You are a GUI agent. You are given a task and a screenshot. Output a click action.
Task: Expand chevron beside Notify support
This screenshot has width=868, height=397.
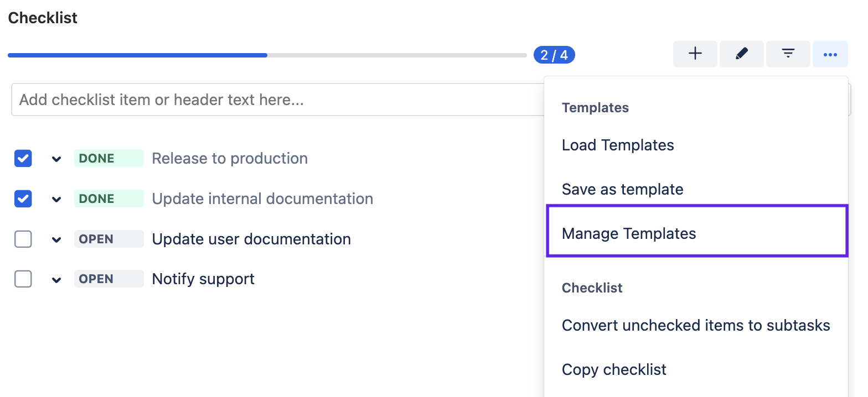56,280
